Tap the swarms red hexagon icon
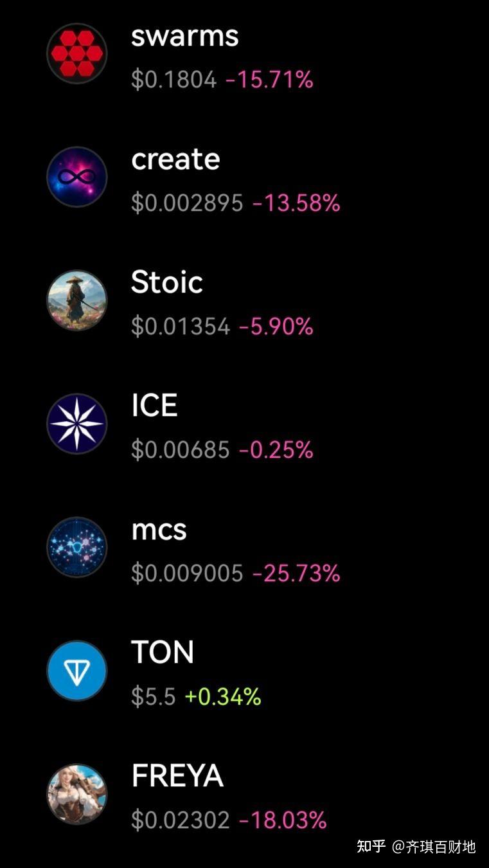 pyautogui.click(x=76, y=53)
